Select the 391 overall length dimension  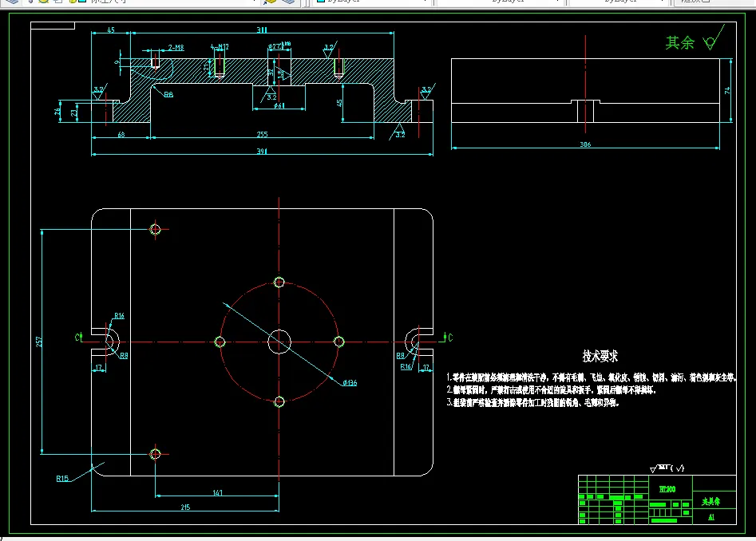262,152
